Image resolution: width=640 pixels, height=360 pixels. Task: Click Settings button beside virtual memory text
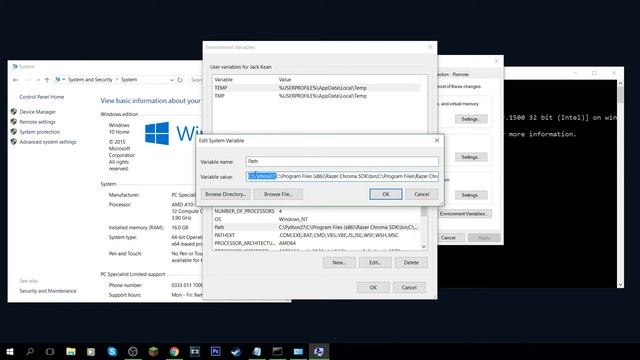pos(471,119)
